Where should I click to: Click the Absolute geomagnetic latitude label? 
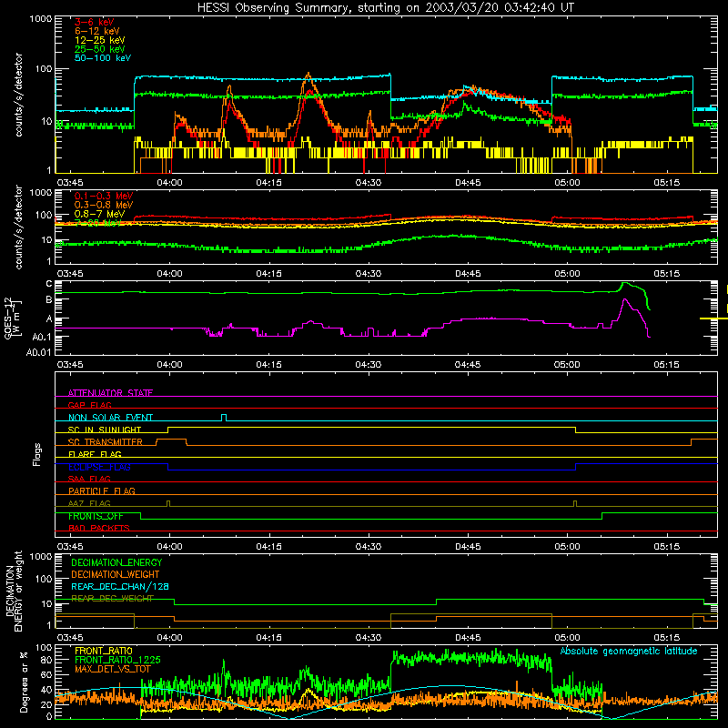[x=629, y=652]
